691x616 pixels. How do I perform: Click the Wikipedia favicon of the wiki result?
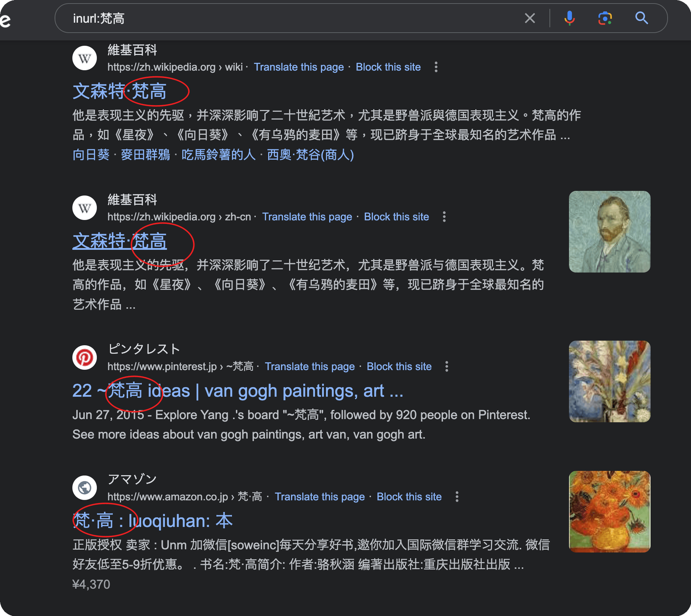click(x=85, y=58)
